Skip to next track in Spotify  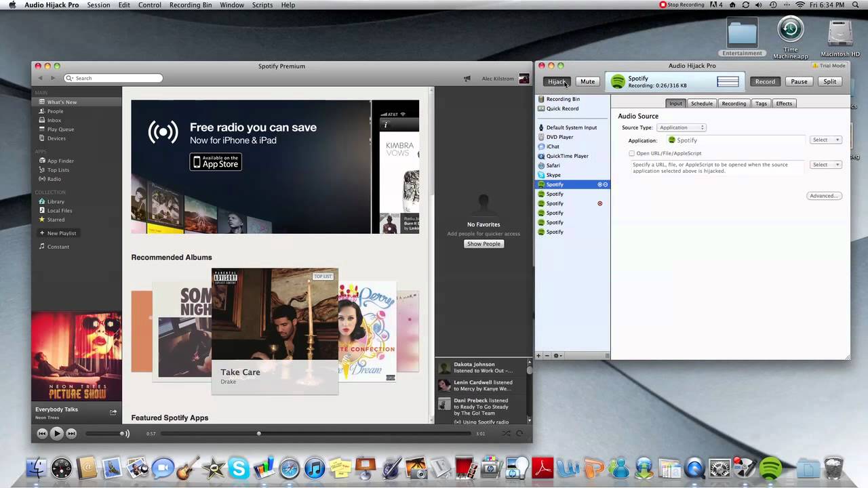tap(71, 433)
